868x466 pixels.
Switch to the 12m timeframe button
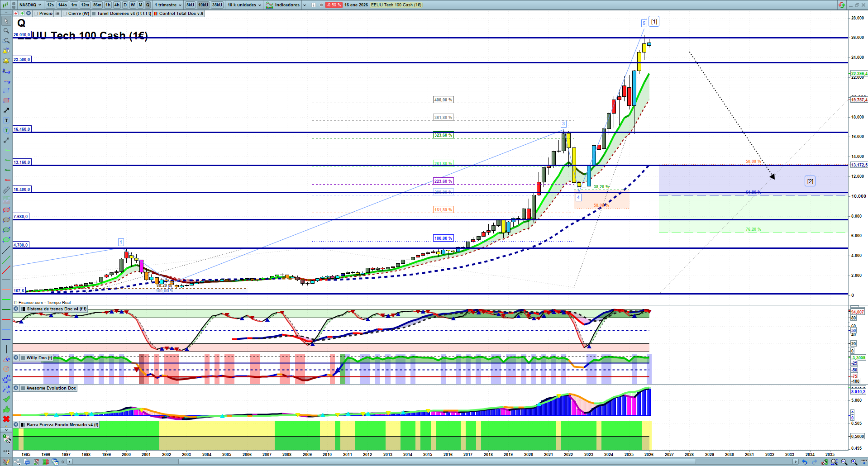tap(85, 5)
